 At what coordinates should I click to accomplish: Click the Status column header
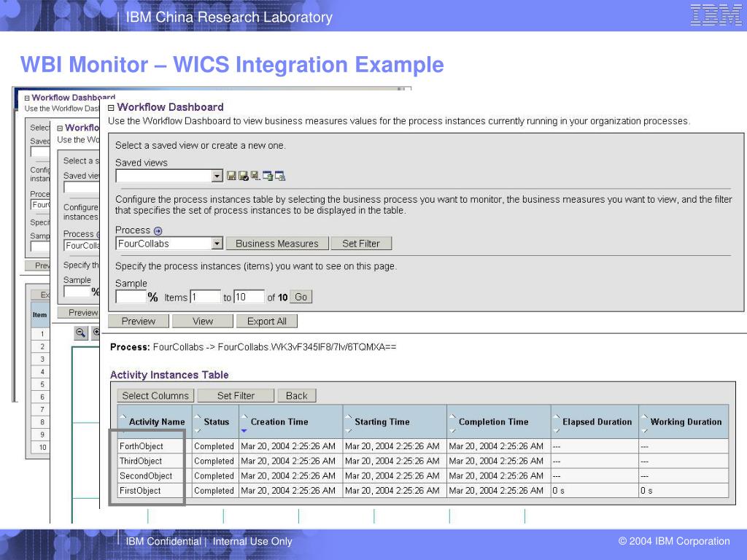click(x=216, y=422)
